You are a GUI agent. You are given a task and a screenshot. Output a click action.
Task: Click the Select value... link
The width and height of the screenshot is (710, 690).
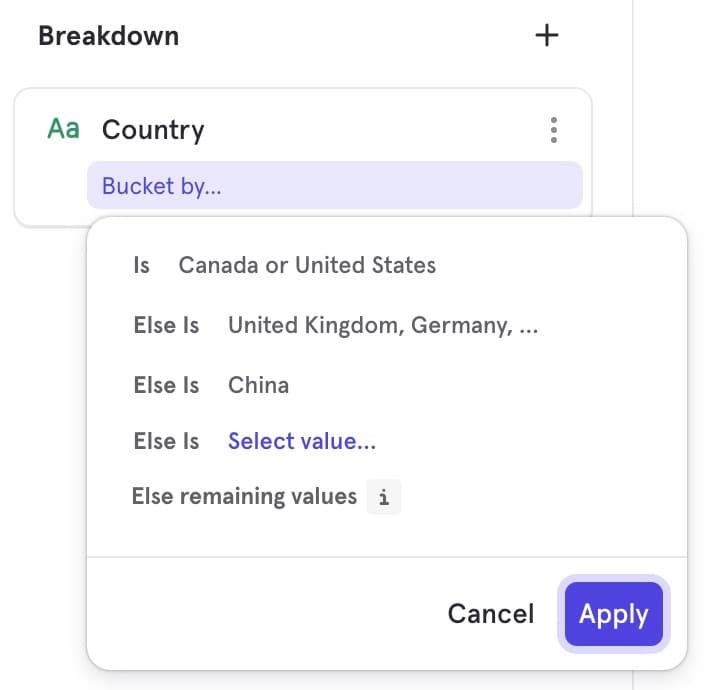tap(302, 441)
